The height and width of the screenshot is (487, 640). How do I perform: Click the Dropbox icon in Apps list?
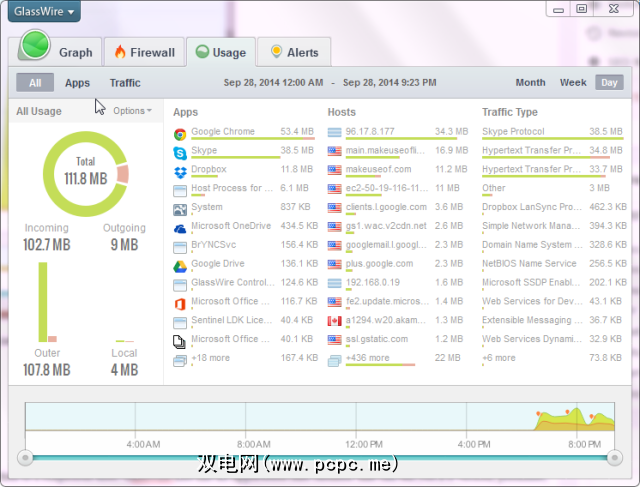pyautogui.click(x=180, y=170)
